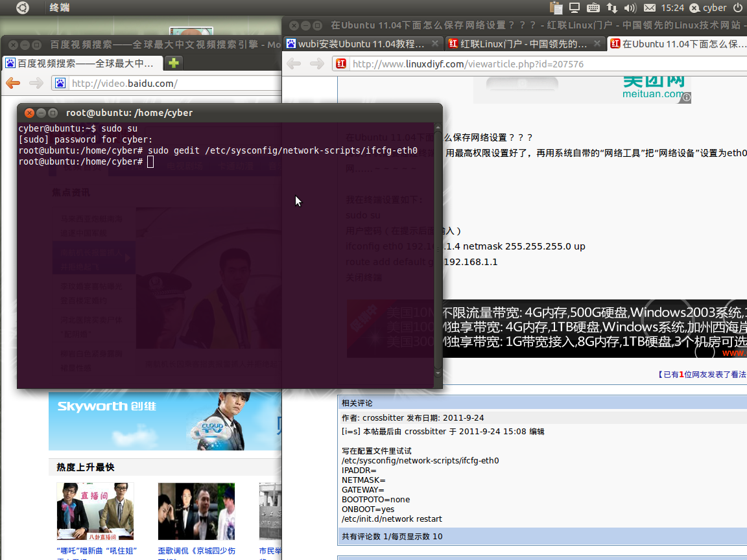Open the cyber user menu

point(708,8)
